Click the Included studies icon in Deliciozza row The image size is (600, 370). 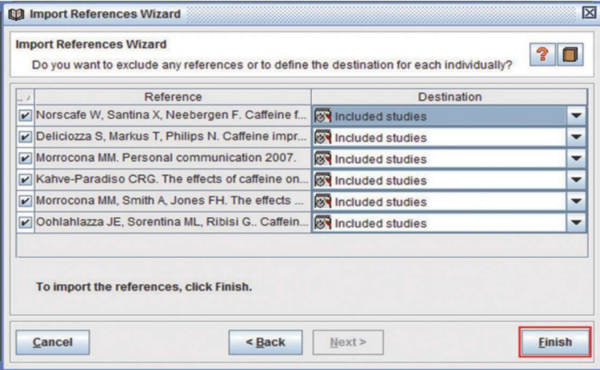click(x=323, y=137)
